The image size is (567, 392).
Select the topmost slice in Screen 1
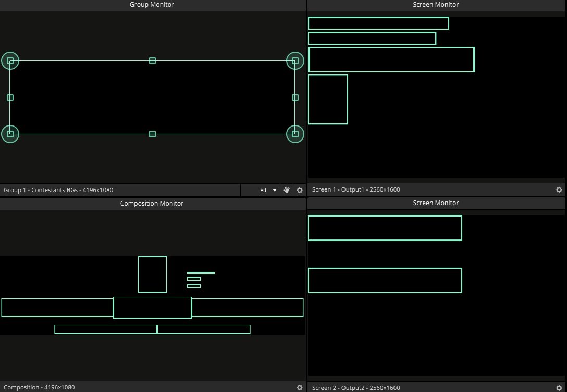click(x=378, y=23)
